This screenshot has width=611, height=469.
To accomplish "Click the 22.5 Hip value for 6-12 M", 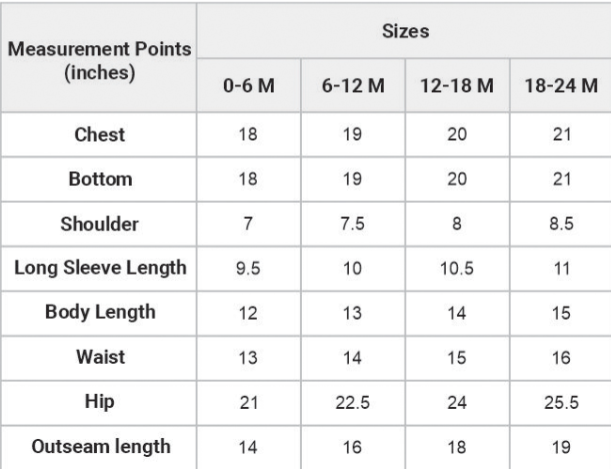I will [x=353, y=402].
